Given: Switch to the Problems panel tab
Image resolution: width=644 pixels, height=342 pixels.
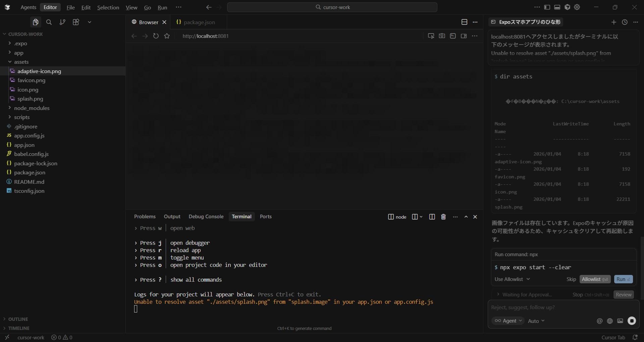Looking at the screenshot, I should pyautogui.click(x=145, y=217).
